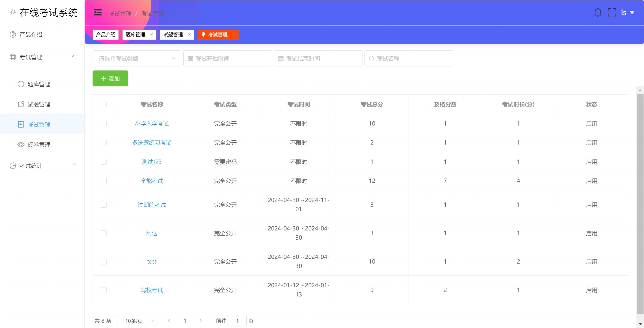Click the 阅卷管理 eye icon

point(21,145)
